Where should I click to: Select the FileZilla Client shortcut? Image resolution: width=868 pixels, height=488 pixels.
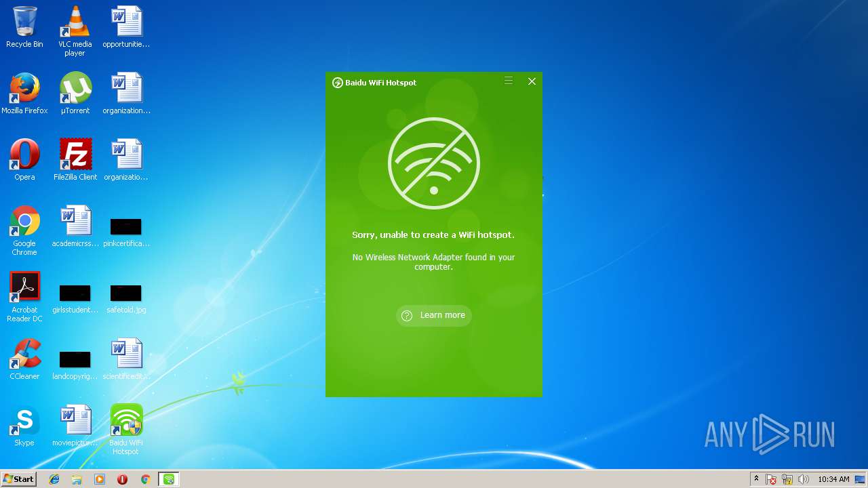pos(75,160)
